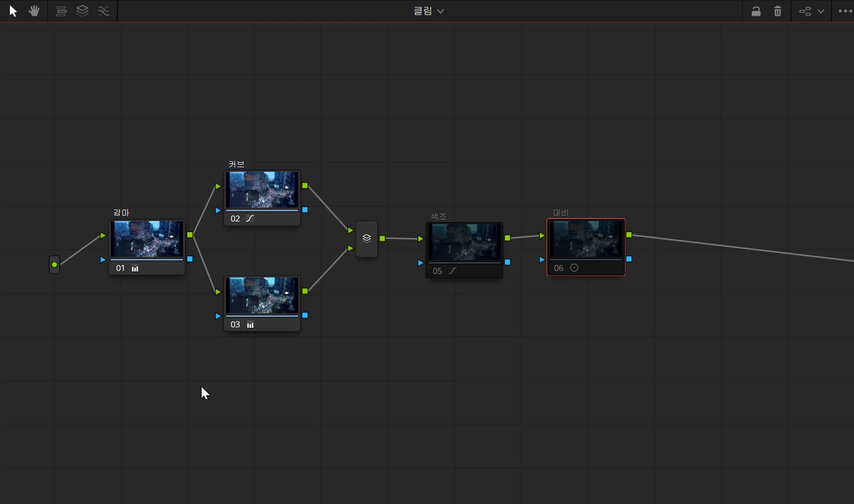Click the crossed-lines parallel node toolbar icon

[104, 11]
